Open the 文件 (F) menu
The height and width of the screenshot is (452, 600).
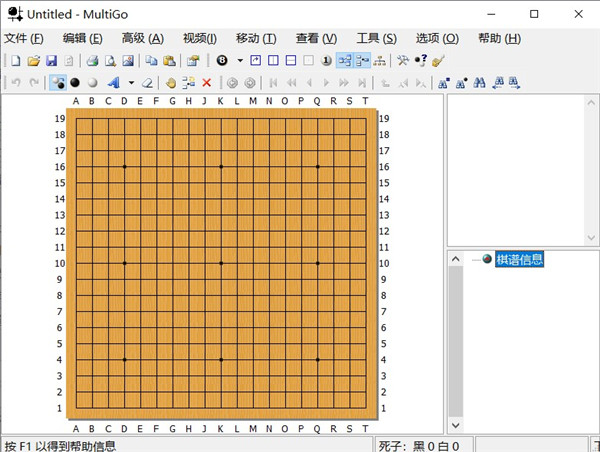click(24, 38)
